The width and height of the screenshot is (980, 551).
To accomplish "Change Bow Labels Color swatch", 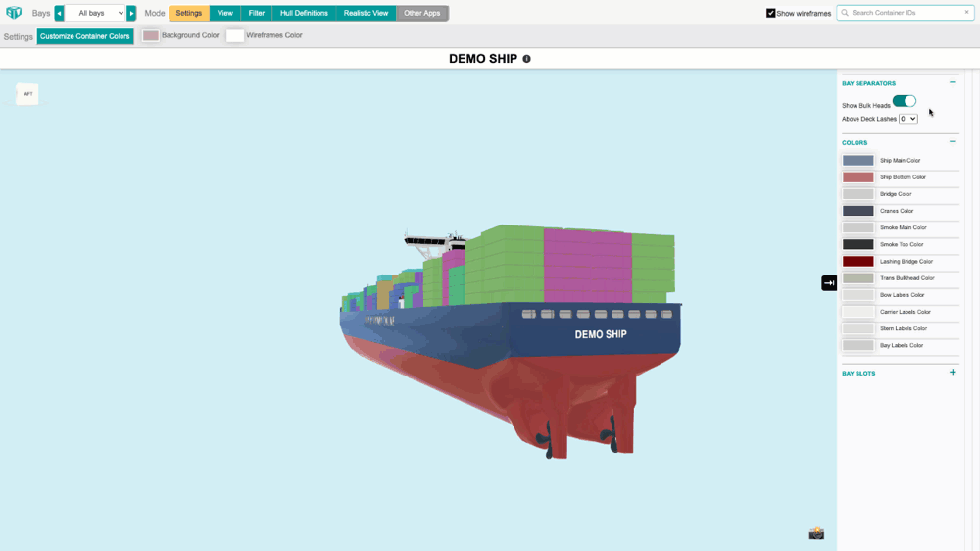I will tap(858, 295).
